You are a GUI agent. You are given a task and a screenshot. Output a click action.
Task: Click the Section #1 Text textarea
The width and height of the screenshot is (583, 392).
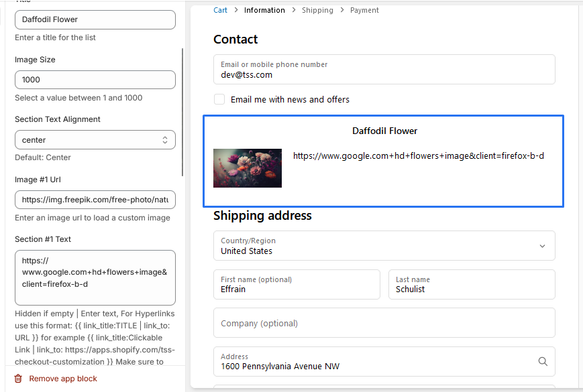pyautogui.click(x=95, y=277)
